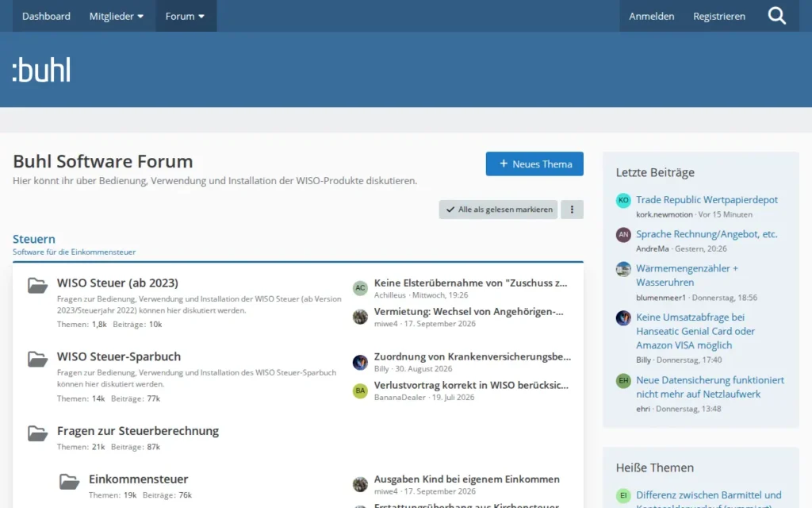Click Software für die Einkommensteuer subtitle
The height and width of the screenshot is (508, 812).
click(74, 252)
